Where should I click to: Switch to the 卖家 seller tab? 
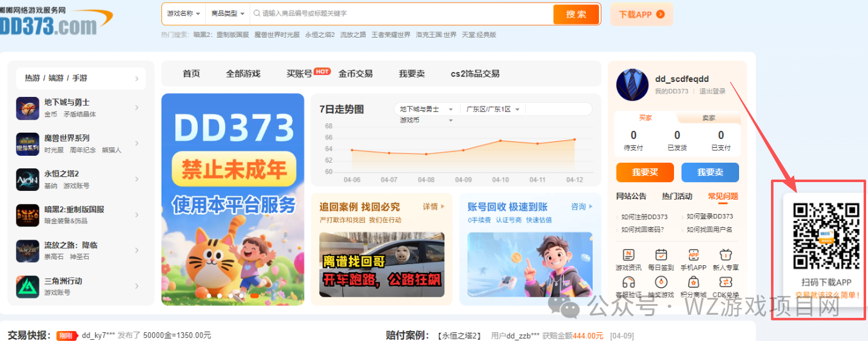(x=709, y=118)
